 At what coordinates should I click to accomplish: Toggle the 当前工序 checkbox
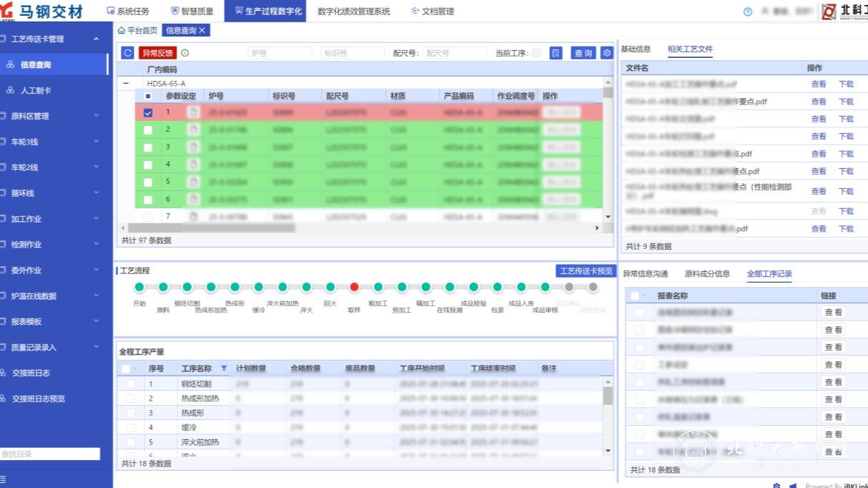click(536, 53)
